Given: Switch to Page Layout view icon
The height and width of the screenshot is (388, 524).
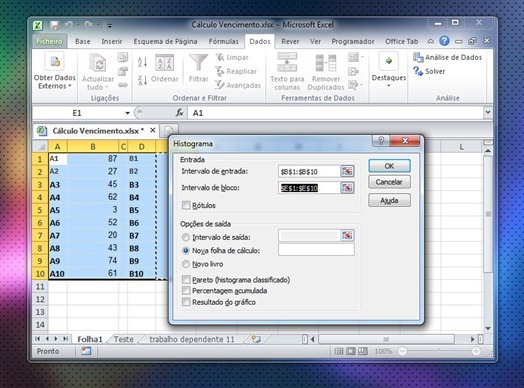Looking at the screenshot, I should tap(351, 351).
